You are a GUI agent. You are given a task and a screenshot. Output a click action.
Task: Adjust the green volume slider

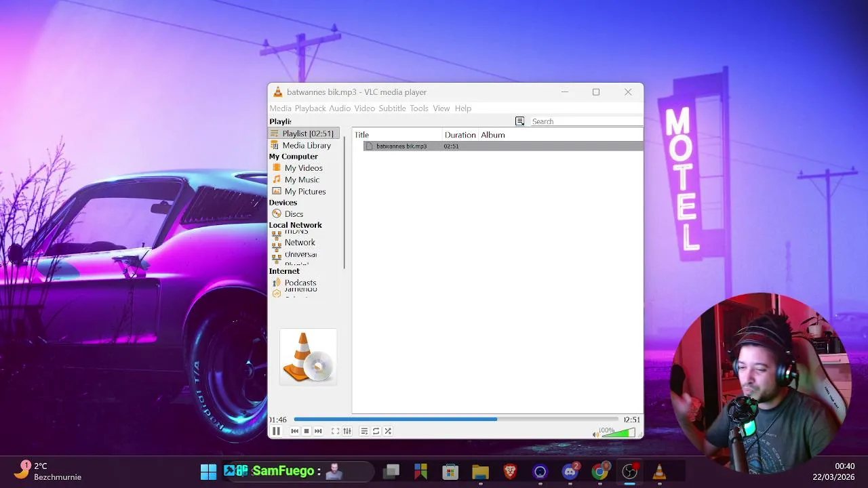(618, 433)
